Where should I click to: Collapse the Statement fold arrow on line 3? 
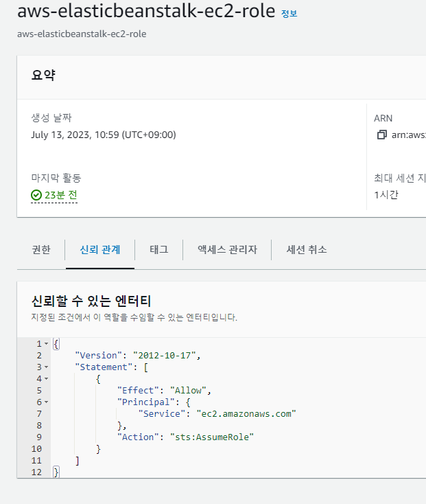(46, 367)
